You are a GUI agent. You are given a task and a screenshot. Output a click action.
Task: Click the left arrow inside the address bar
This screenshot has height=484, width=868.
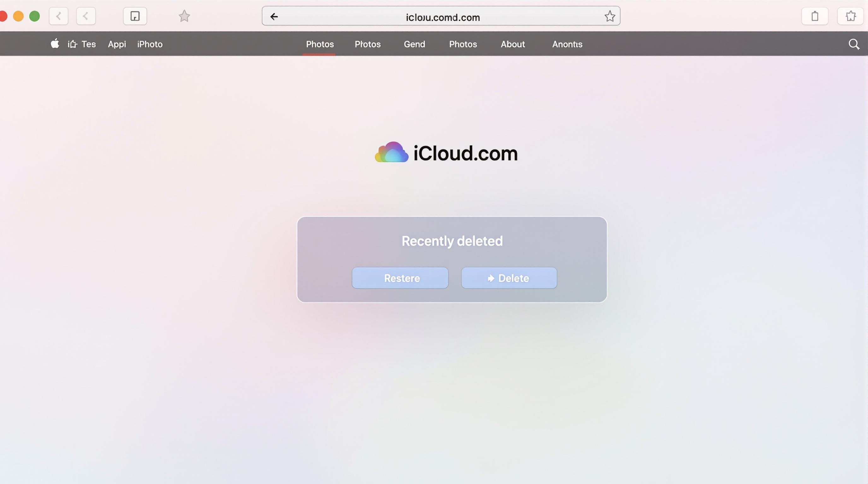pos(274,16)
